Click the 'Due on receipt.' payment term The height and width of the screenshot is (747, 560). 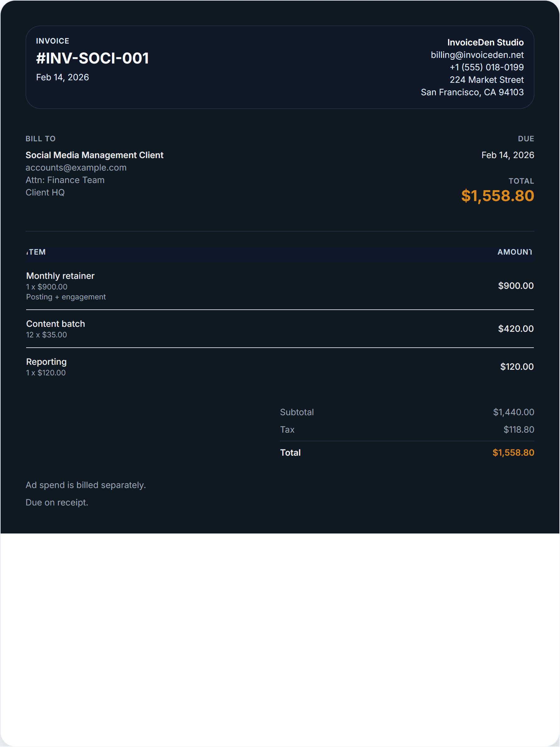pyautogui.click(x=57, y=502)
